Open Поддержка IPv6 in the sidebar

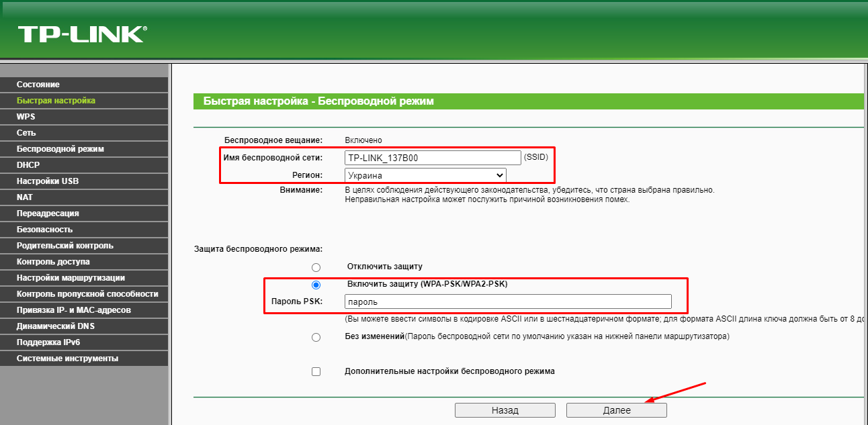click(84, 342)
